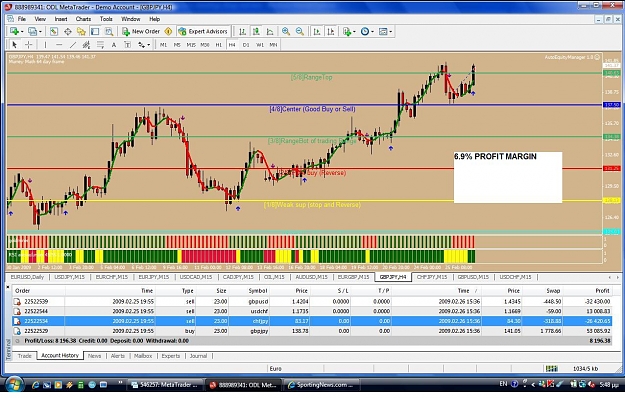
Task: Toggle chart shift from right border
Action: coord(331,31)
